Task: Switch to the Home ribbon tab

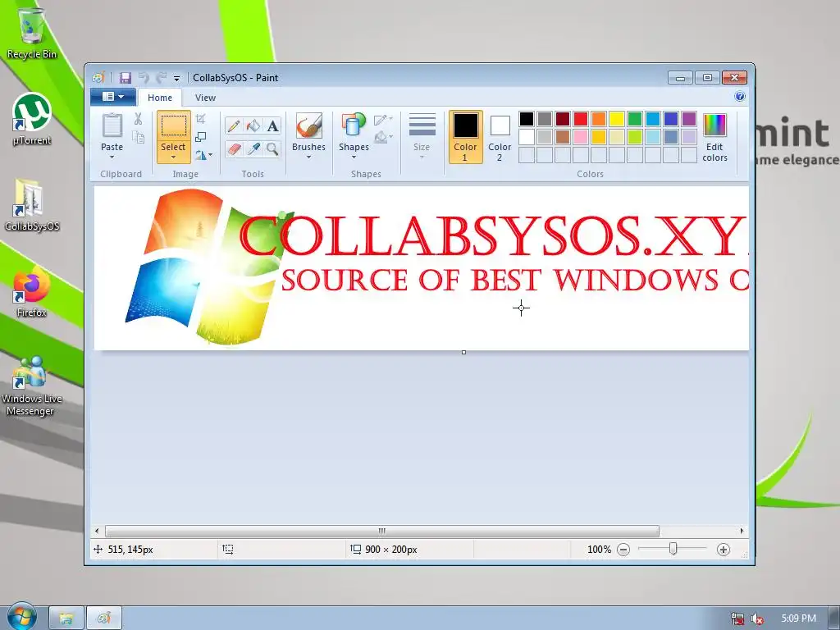Action: pyautogui.click(x=160, y=98)
